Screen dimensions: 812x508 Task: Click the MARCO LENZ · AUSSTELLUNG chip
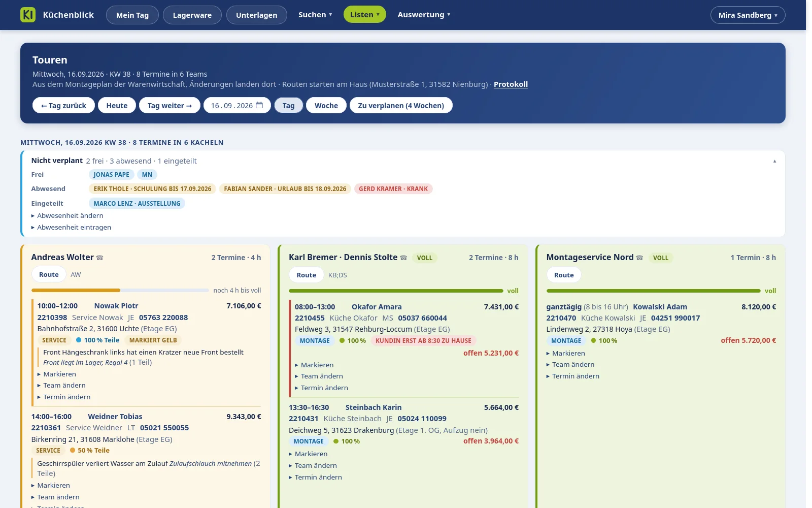click(x=137, y=203)
